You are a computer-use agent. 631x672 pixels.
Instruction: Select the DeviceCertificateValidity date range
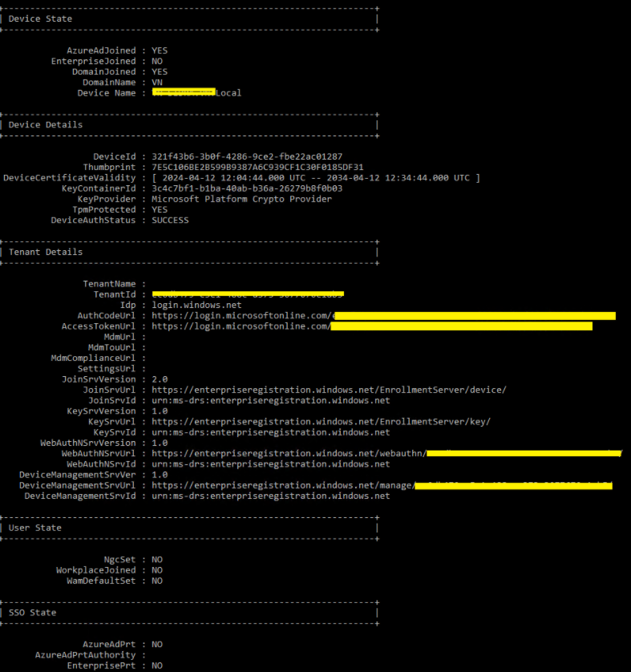316,178
